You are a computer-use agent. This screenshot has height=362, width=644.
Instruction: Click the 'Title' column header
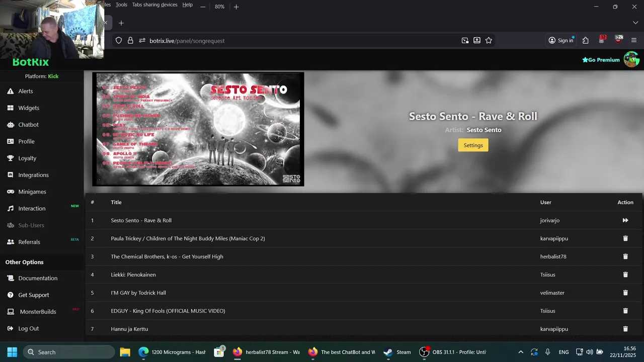(x=116, y=202)
